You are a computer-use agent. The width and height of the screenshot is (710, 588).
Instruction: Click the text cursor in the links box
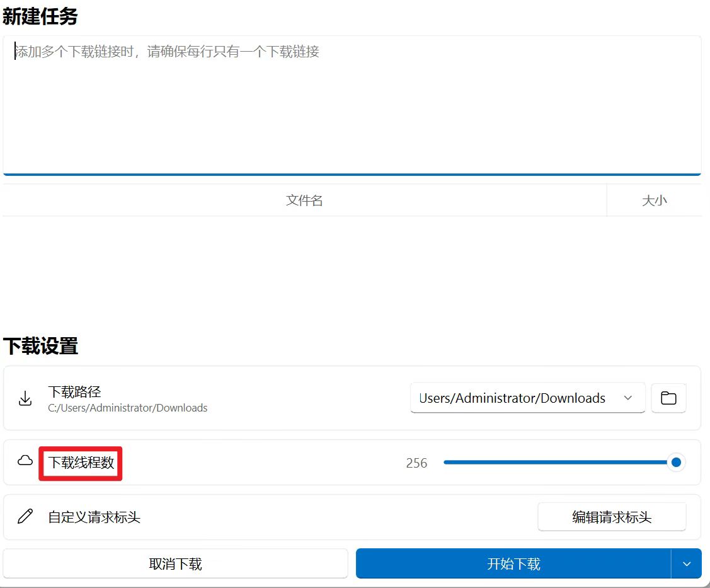15,53
